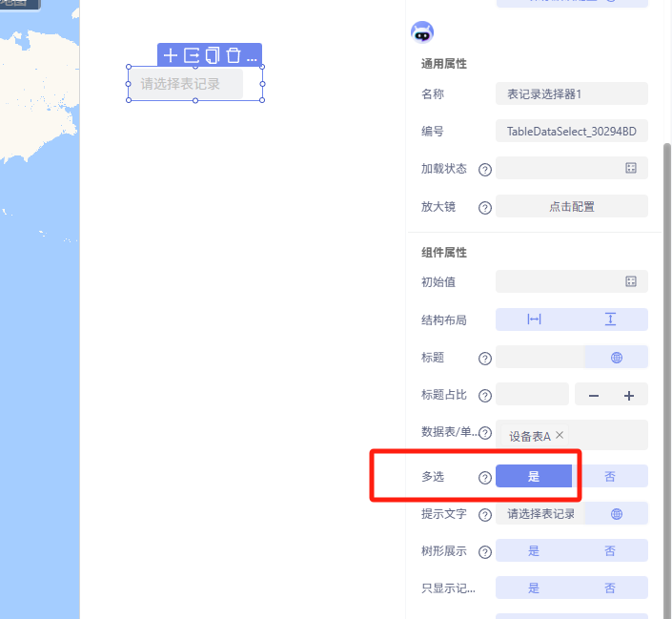Click the 标题占比 value input
This screenshot has width=672, height=619.
click(x=532, y=394)
